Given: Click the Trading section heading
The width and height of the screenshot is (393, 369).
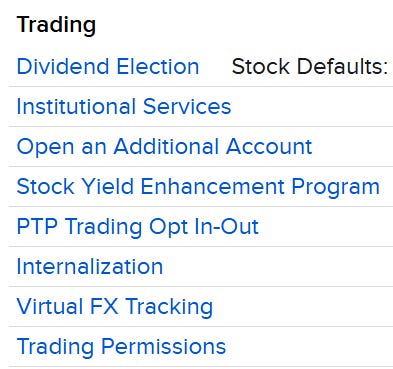Looking at the screenshot, I should [56, 25].
